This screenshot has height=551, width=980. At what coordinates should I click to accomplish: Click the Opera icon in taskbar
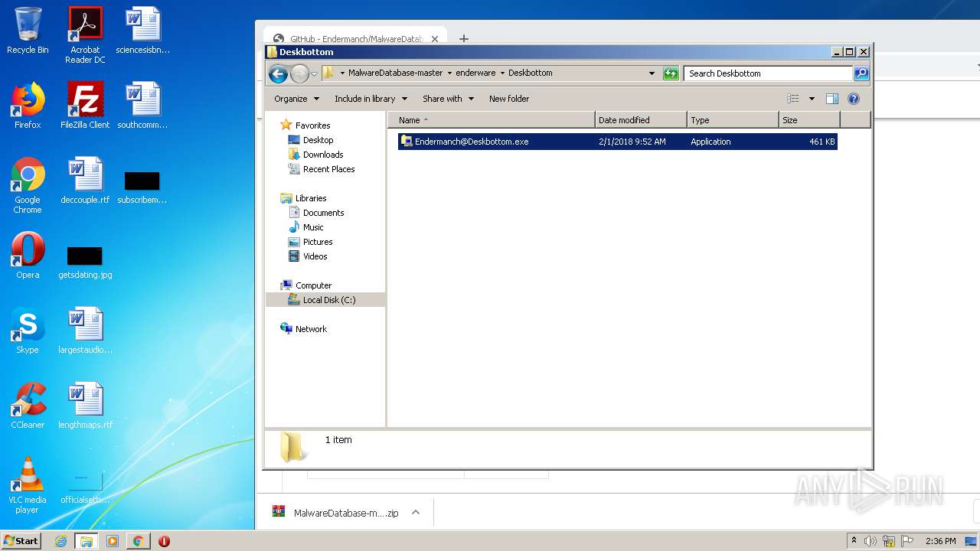164,541
